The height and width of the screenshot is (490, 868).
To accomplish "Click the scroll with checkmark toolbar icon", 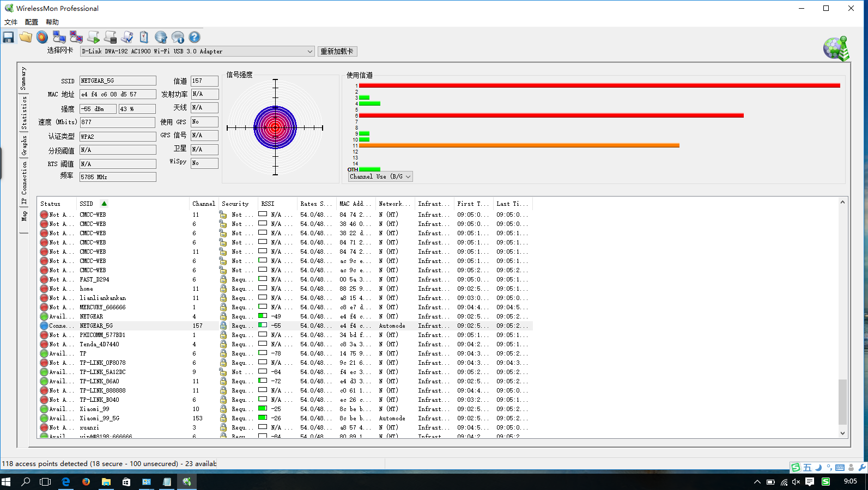I will click(127, 37).
